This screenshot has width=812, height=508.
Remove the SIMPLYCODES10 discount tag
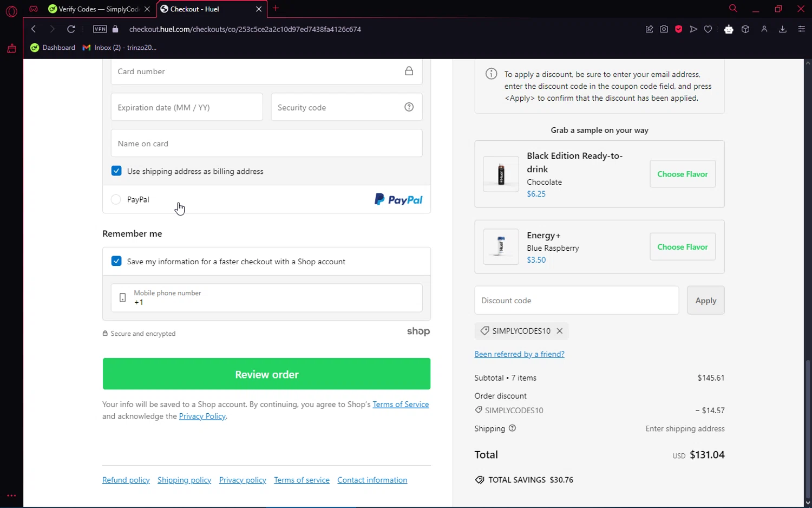click(x=560, y=331)
